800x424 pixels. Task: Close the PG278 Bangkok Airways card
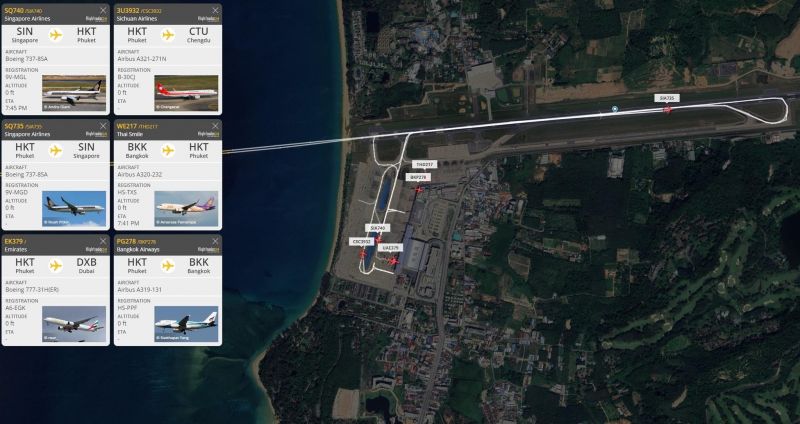tap(215, 241)
